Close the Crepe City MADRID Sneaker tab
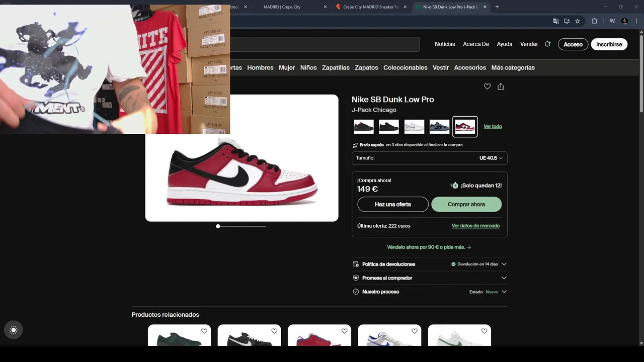The width and height of the screenshot is (644, 362). click(x=405, y=7)
